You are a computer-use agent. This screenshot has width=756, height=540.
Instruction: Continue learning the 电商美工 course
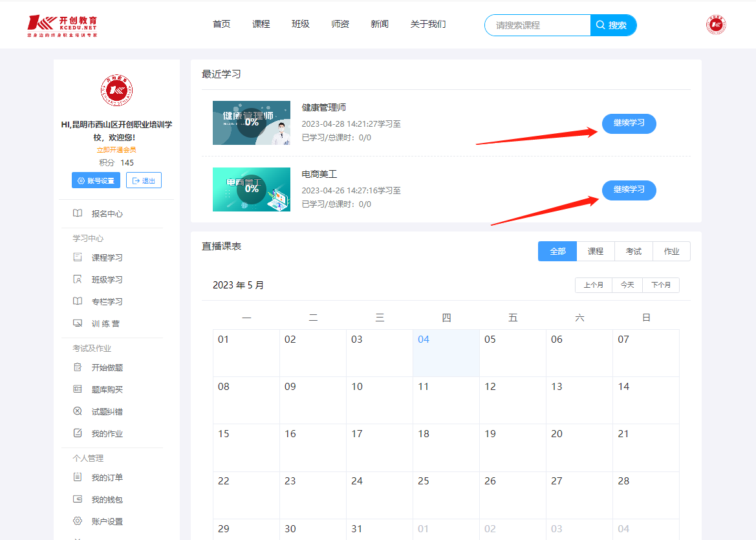coord(629,190)
